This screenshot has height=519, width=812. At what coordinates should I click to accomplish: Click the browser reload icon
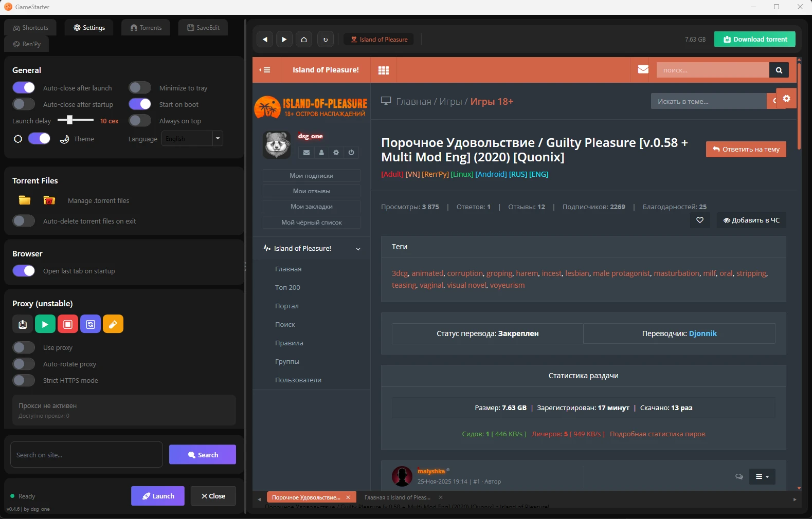pyautogui.click(x=325, y=40)
